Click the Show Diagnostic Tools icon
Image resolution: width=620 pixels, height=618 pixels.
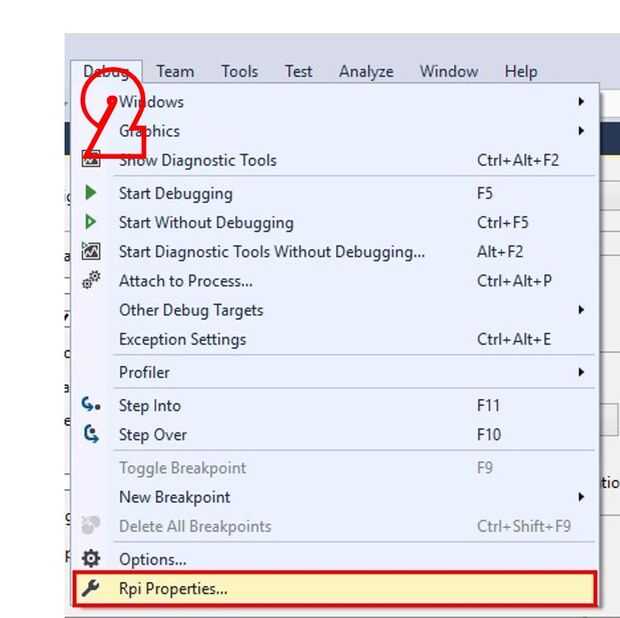coord(91,159)
